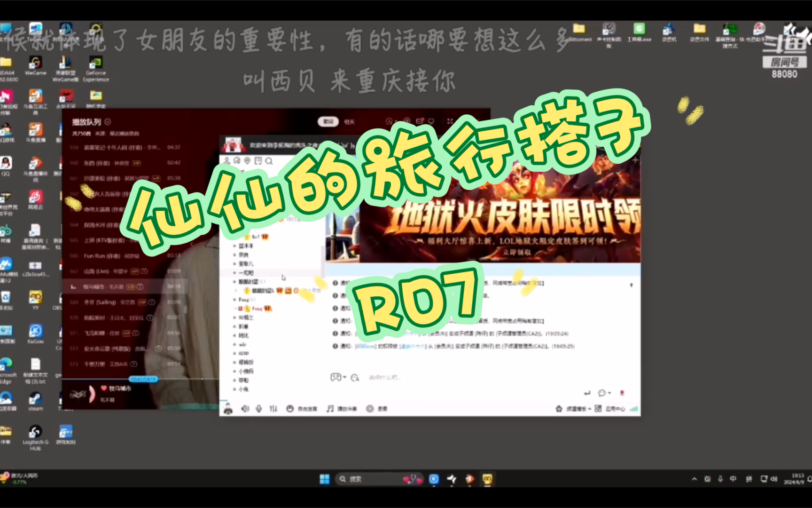Screen dimensions: 812x508
Task: Select the channel member adc
Action: click(242, 344)
